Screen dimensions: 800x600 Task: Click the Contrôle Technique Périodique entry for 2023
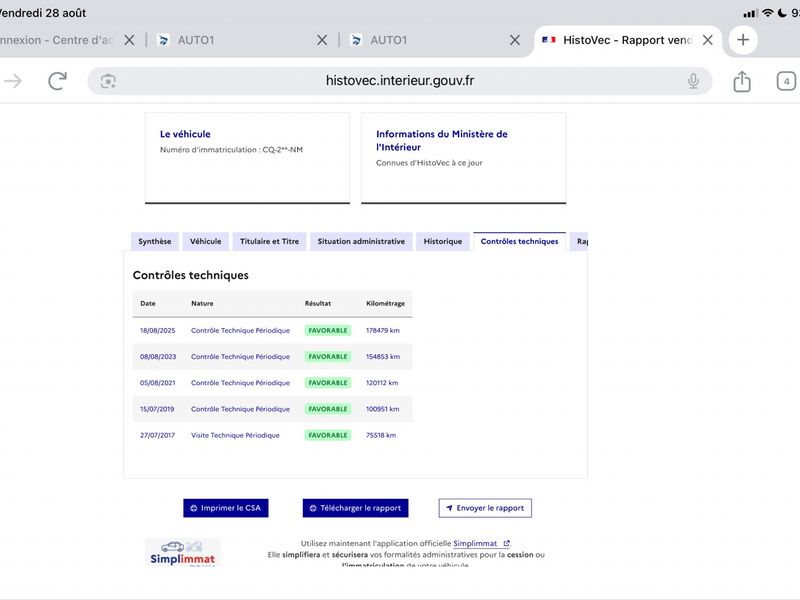pyautogui.click(x=240, y=357)
